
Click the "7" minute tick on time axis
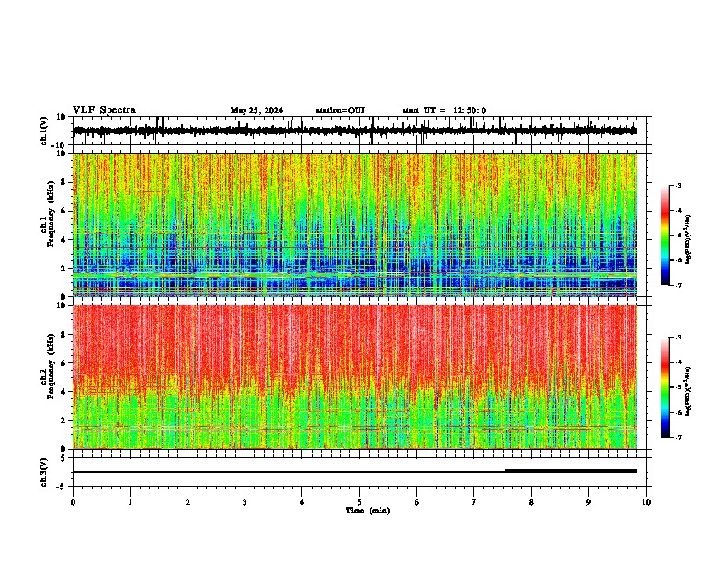[474, 502]
